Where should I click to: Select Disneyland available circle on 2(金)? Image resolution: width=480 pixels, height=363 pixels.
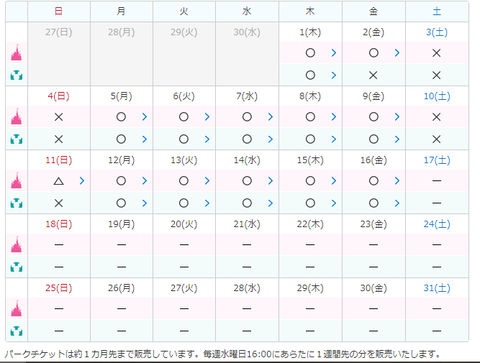pos(374,53)
